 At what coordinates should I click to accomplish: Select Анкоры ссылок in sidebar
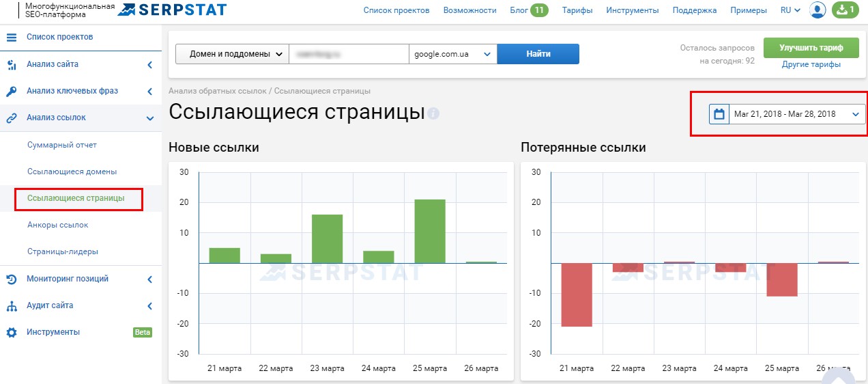pyautogui.click(x=58, y=225)
